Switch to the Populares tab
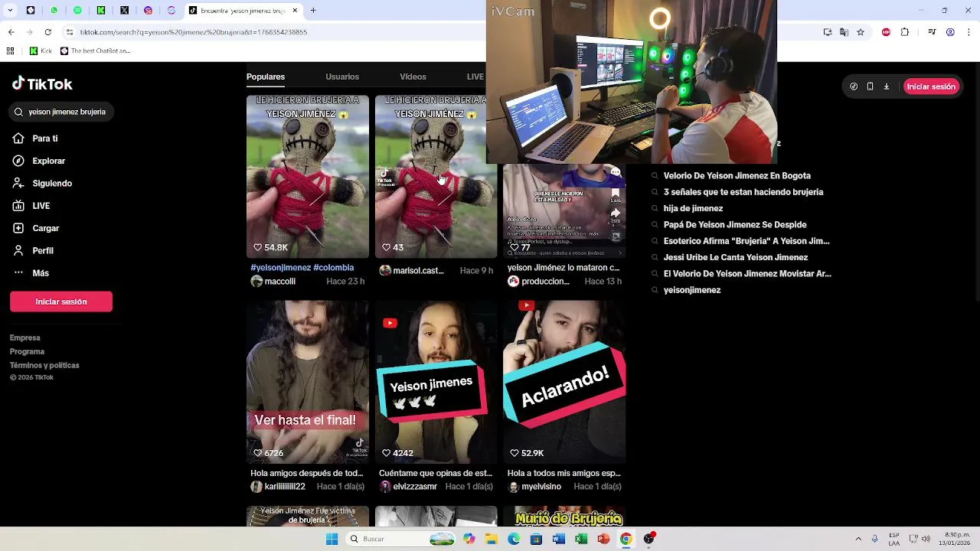The image size is (980, 551). (266, 77)
